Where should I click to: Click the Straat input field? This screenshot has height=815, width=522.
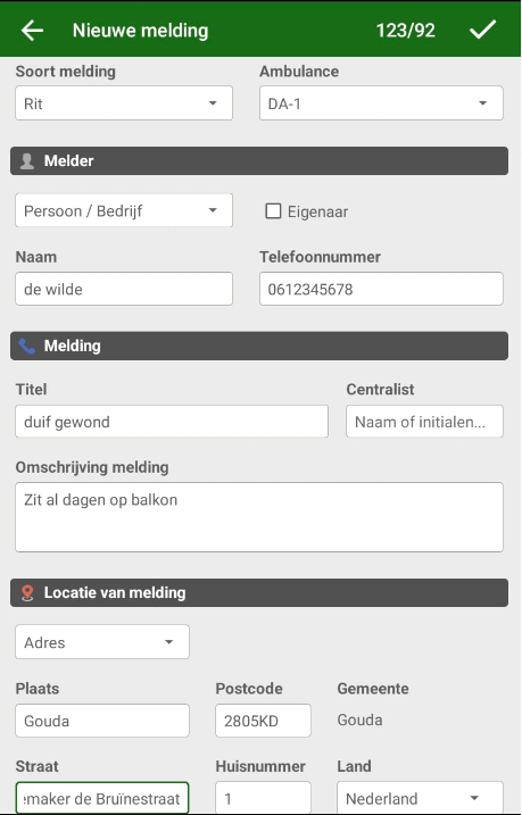[x=102, y=798]
